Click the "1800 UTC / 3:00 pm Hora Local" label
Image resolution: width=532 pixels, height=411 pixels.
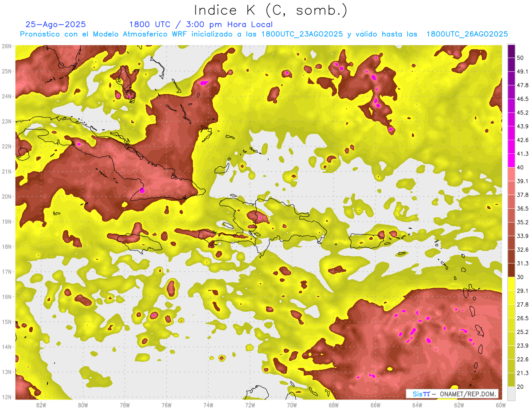(x=201, y=24)
